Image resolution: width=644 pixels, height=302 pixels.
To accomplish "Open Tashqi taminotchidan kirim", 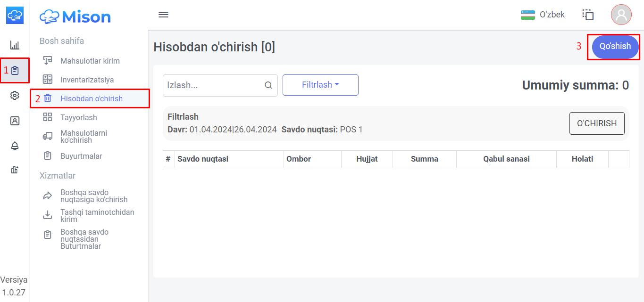I will pyautogui.click(x=90, y=216).
